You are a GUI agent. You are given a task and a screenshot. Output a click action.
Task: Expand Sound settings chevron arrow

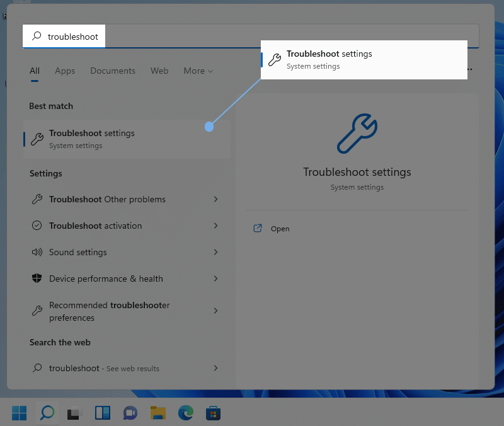(x=215, y=252)
